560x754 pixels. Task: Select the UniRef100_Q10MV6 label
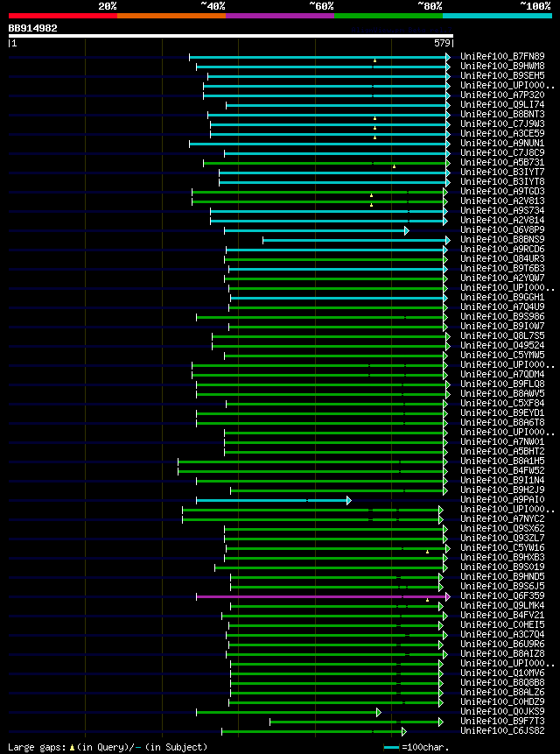[x=502, y=673]
